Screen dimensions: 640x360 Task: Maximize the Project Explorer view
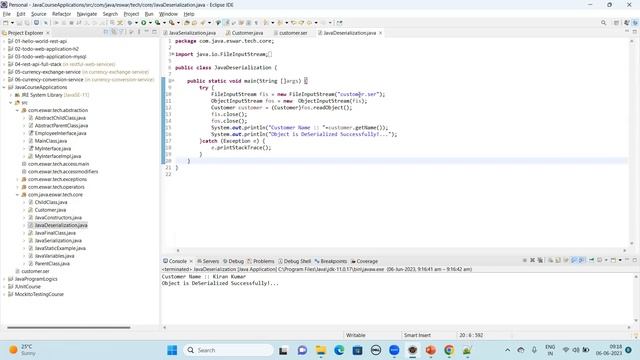tap(154, 32)
